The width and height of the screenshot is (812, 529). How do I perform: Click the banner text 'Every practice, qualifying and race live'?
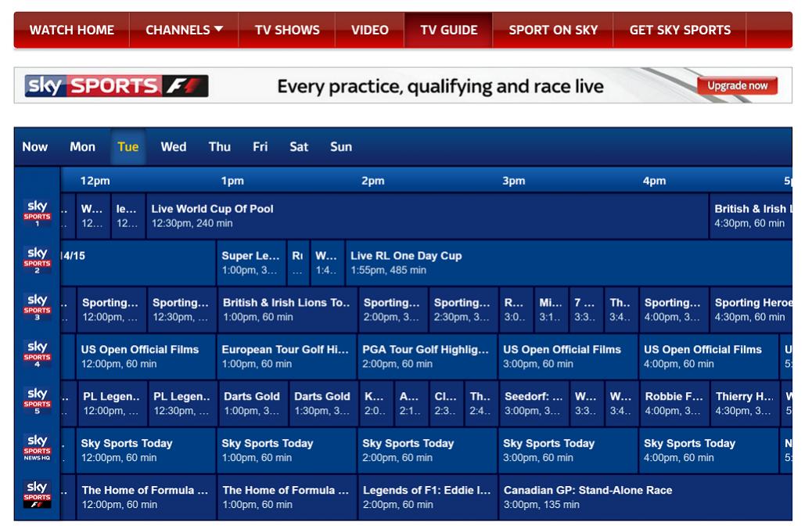tap(440, 86)
